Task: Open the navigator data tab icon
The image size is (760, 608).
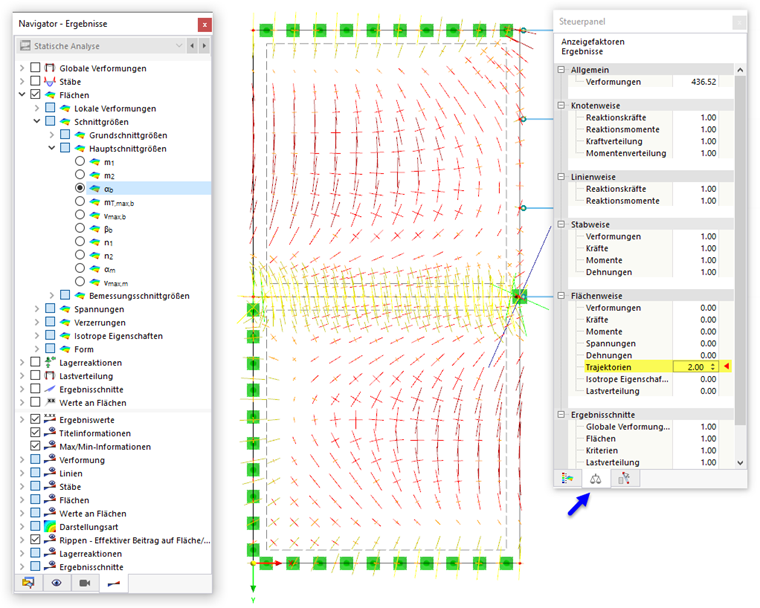Action: (x=29, y=583)
